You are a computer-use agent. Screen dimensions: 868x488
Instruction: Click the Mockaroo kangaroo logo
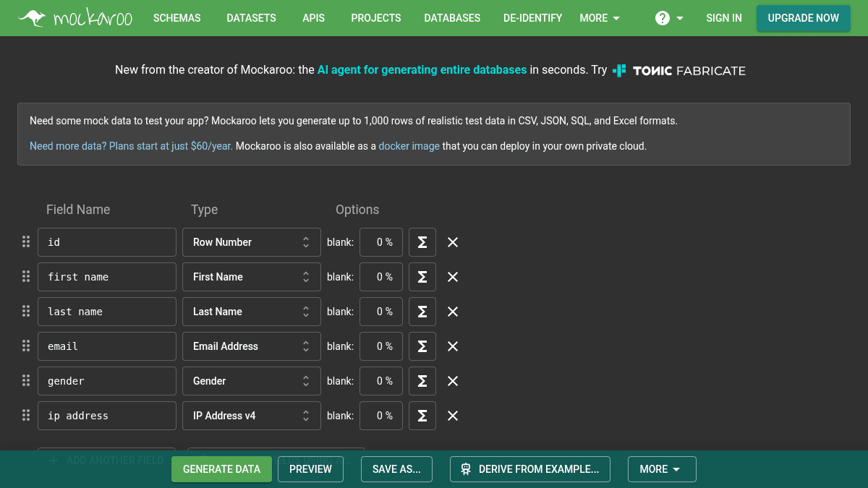[x=75, y=18]
